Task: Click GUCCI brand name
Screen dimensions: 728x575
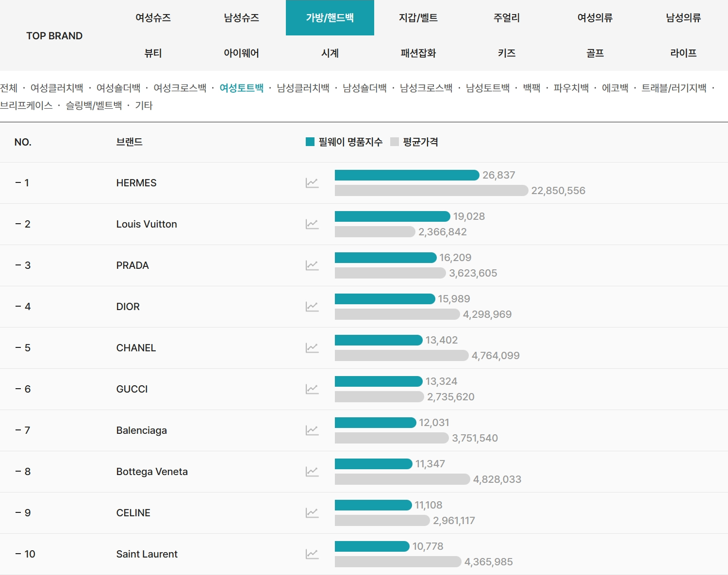Action: [x=132, y=389]
